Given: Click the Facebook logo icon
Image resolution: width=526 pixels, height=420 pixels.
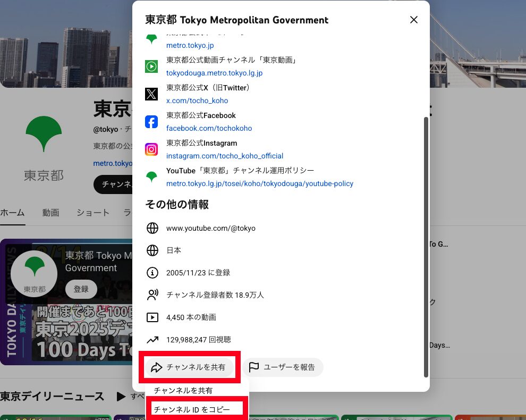Looking at the screenshot, I should 151,122.
